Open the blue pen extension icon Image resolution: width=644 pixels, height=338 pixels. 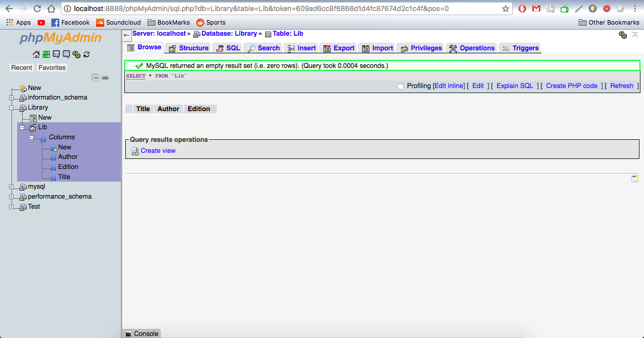click(579, 9)
